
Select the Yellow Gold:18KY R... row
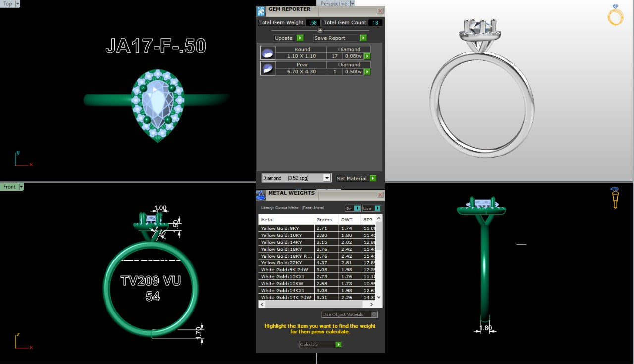pos(317,256)
